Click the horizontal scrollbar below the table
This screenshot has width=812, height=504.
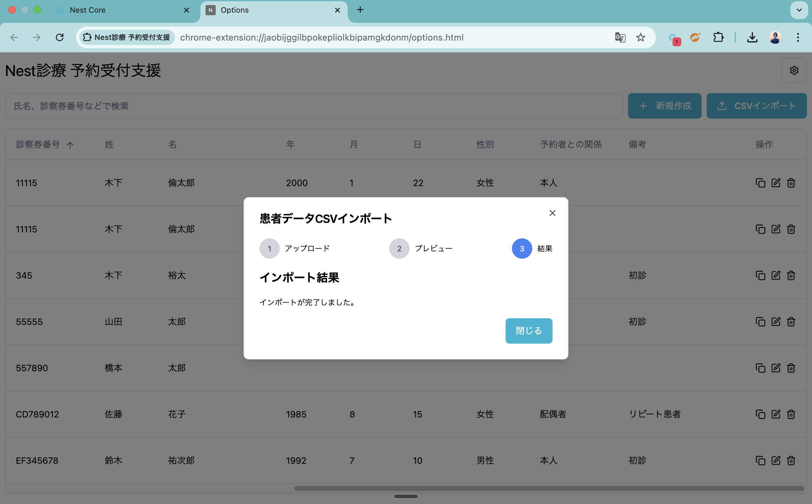(x=549, y=488)
